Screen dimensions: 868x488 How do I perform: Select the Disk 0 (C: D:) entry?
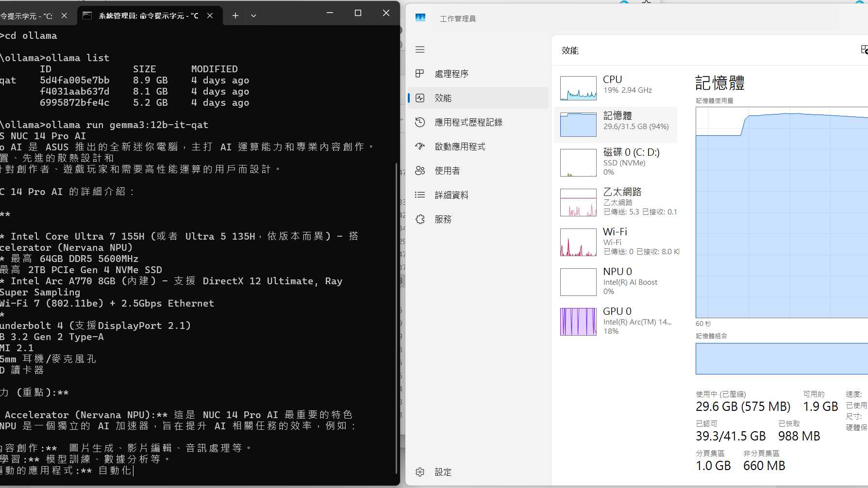(616, 163)
